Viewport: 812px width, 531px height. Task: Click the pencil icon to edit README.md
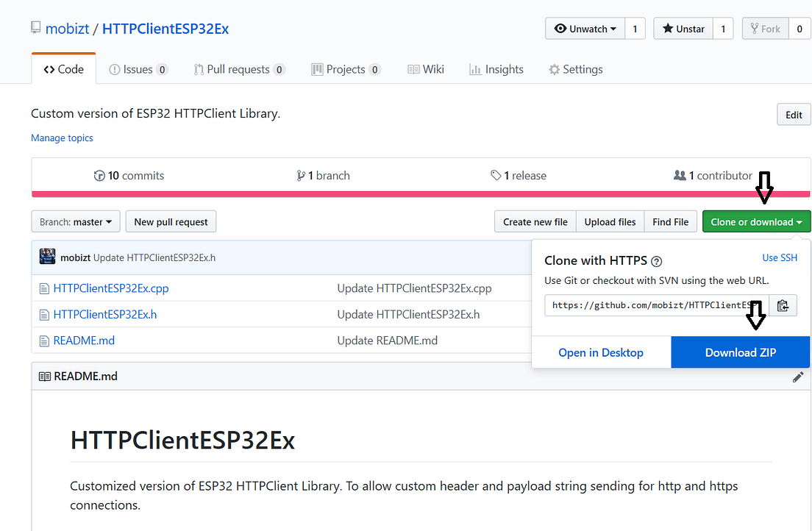point(798,377)
